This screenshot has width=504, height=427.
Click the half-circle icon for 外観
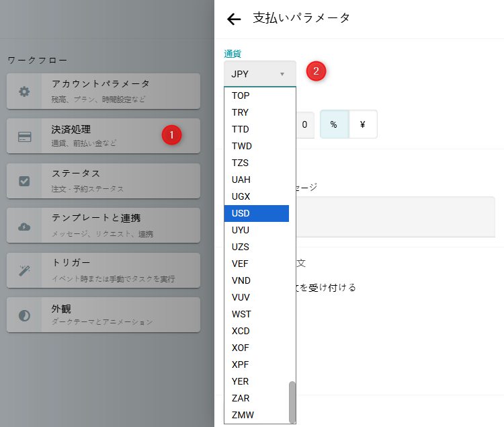24,315
